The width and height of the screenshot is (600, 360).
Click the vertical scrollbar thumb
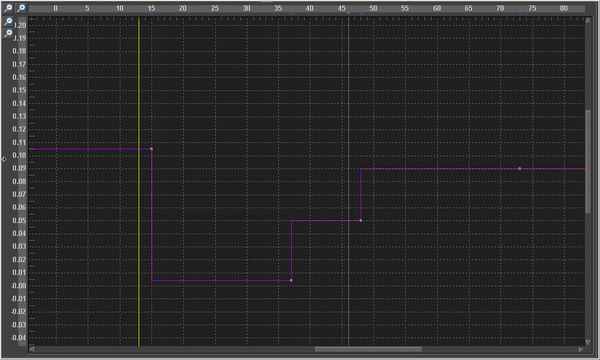click(x=589, y=161)
